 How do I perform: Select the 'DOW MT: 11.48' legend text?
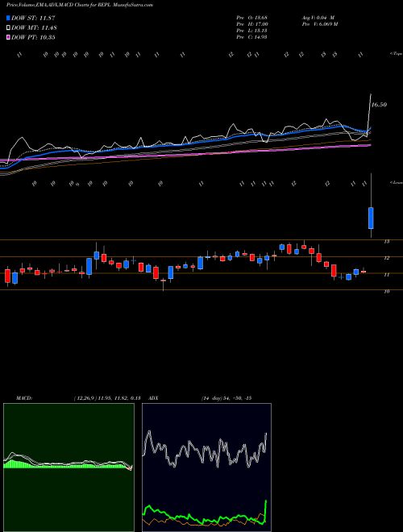(x=34, y=28)
